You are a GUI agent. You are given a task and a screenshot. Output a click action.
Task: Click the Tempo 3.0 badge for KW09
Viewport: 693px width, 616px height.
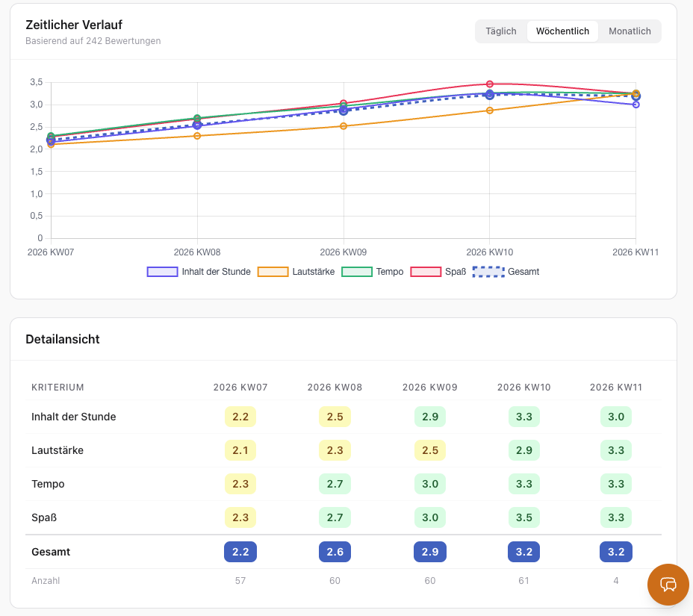coord(429,484)
